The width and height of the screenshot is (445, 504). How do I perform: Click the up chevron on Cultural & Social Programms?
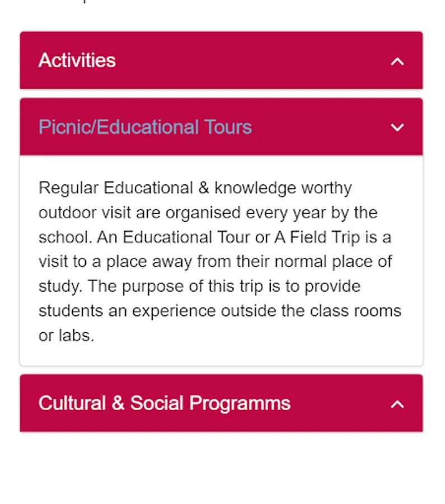tap(397, 404)
